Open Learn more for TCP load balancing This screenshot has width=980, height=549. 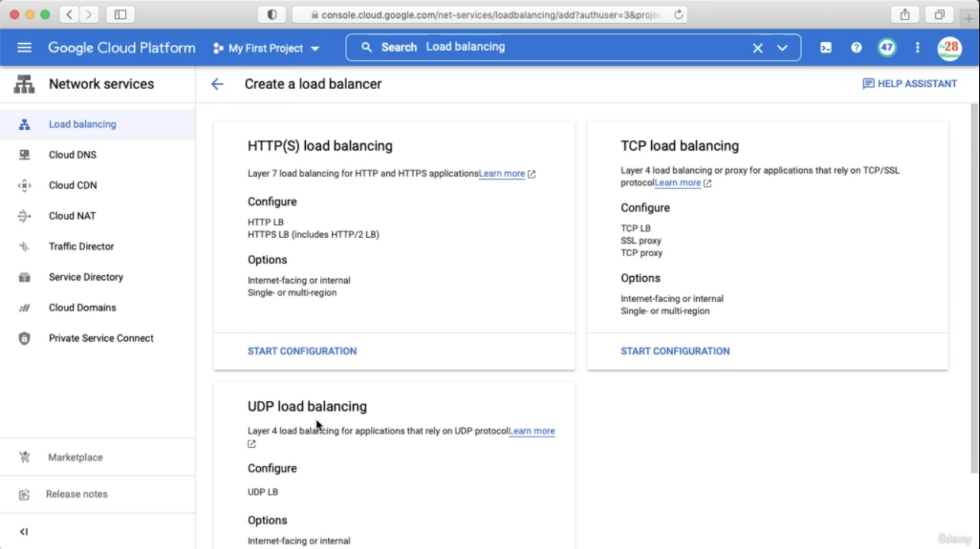tap(678, 183)
